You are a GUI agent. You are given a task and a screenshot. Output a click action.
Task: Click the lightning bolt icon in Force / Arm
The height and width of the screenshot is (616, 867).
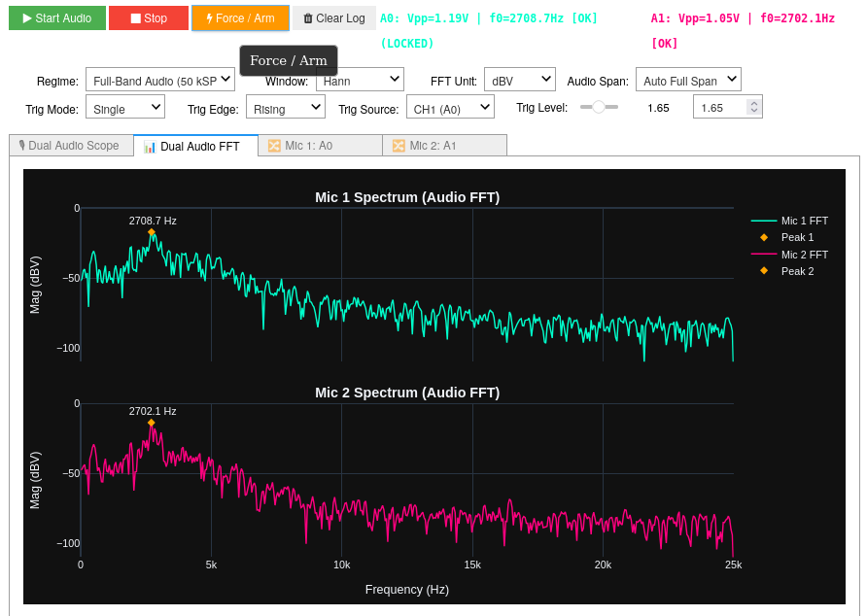click(210, 18)
